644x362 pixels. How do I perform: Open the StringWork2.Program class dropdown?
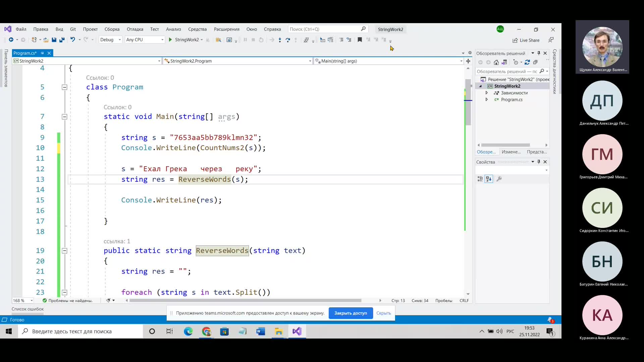(238, 61)
